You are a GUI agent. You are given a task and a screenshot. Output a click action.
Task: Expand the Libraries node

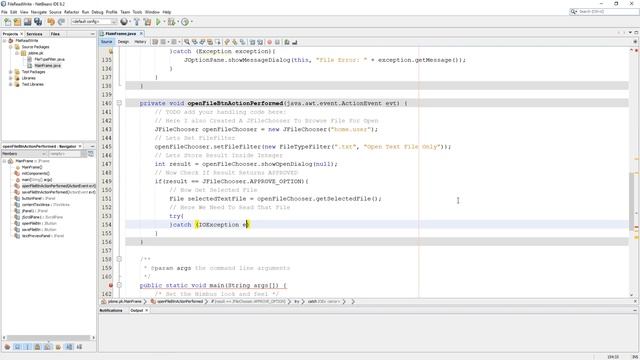[x=11, y=78]
